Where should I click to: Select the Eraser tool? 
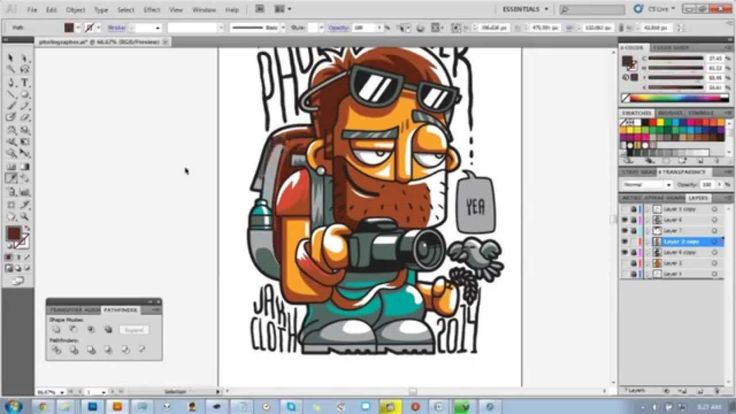pyautogui.click(x=25, y=118)
